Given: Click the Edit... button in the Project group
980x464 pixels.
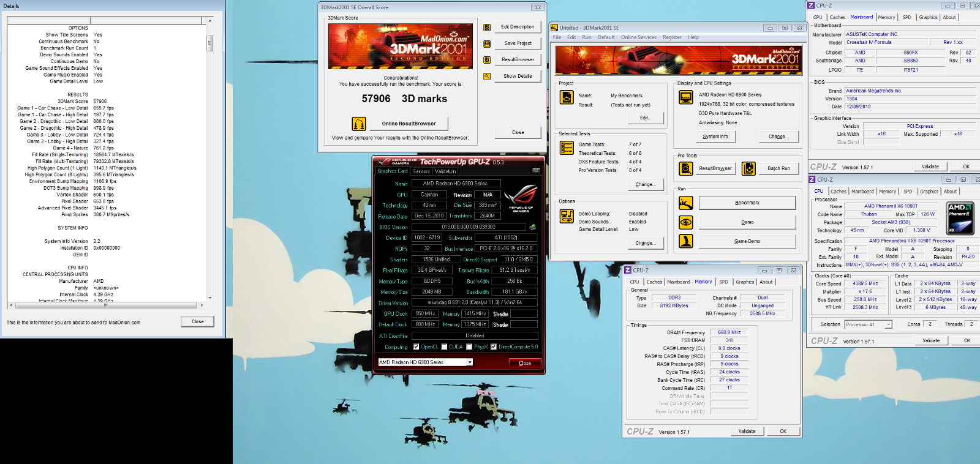Looking at the screenshot, I should pyautogui.click(x=645, y=118).
